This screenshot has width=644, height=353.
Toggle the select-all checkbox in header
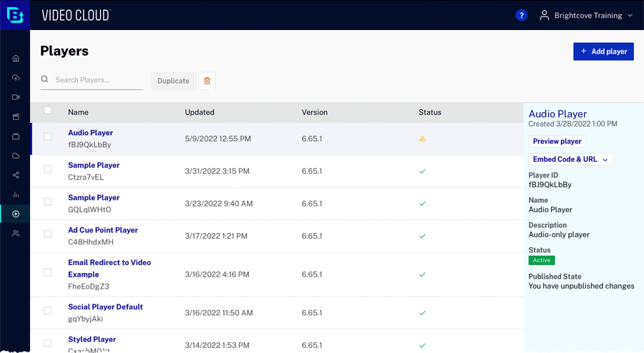pyautogui.click(x=48, y=111)
